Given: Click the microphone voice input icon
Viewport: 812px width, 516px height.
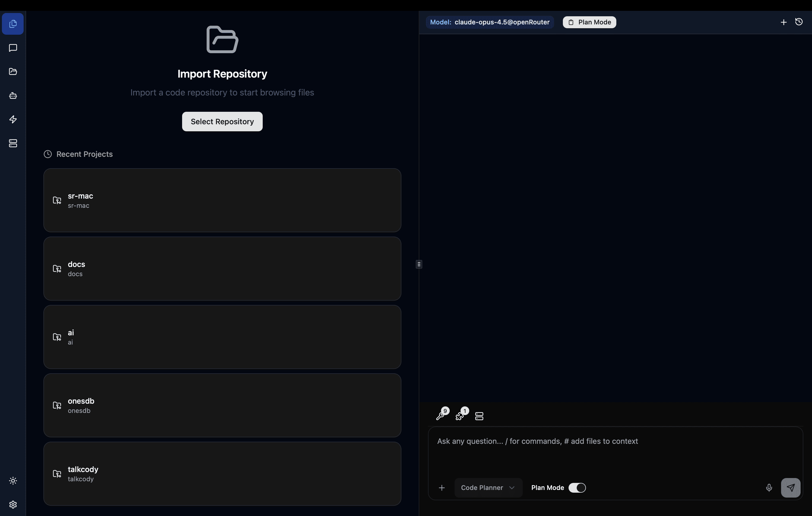Looking at the screenshot, I should [x=769, y=488].
